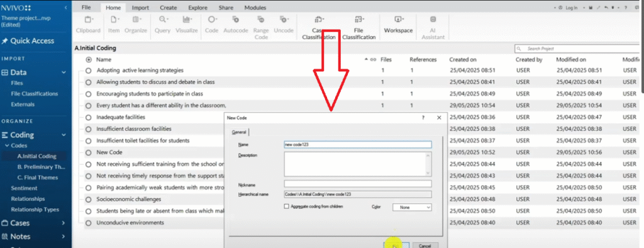This screenshot has height=248, width=644.
Task: Click the pencil edit icon in title bar
Action: (x=599, y=8)
